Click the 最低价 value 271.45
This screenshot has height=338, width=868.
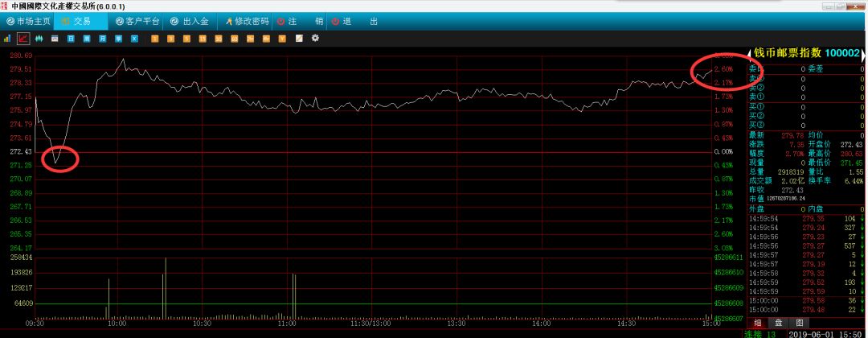[x=853, y=163]
